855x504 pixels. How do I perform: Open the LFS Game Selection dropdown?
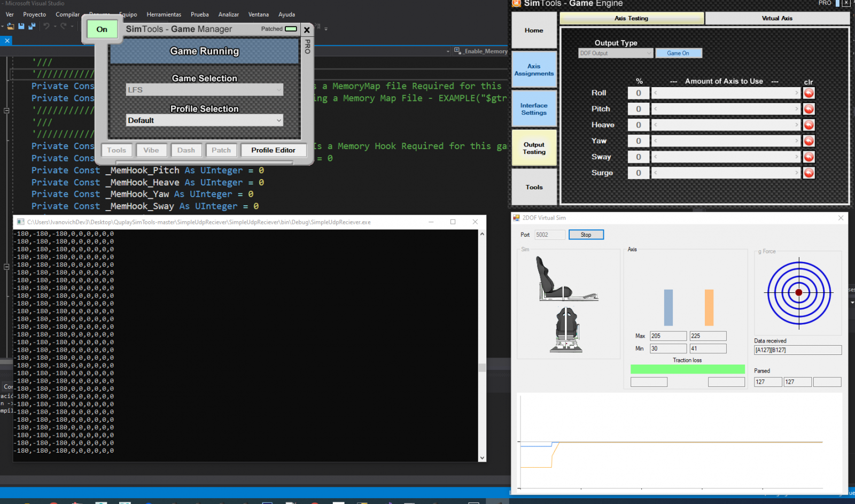205,90
